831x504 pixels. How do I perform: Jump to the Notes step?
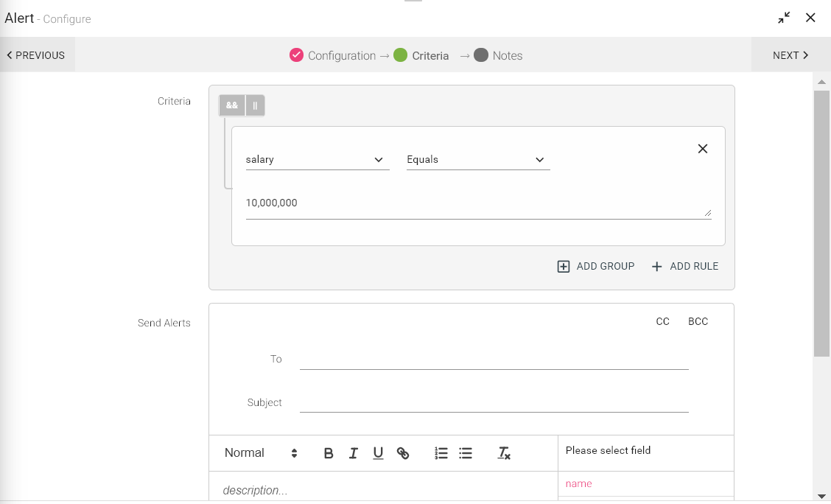498,55
